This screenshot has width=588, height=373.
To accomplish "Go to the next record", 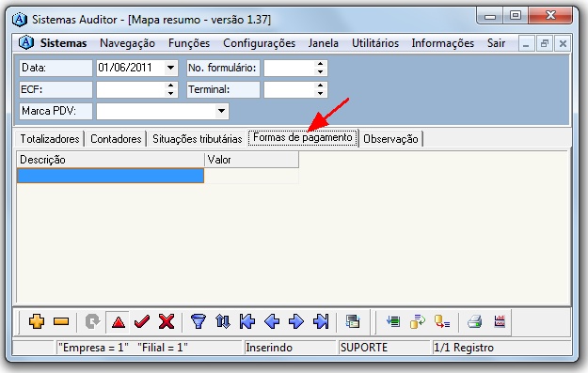I will (x=296, y=321).
